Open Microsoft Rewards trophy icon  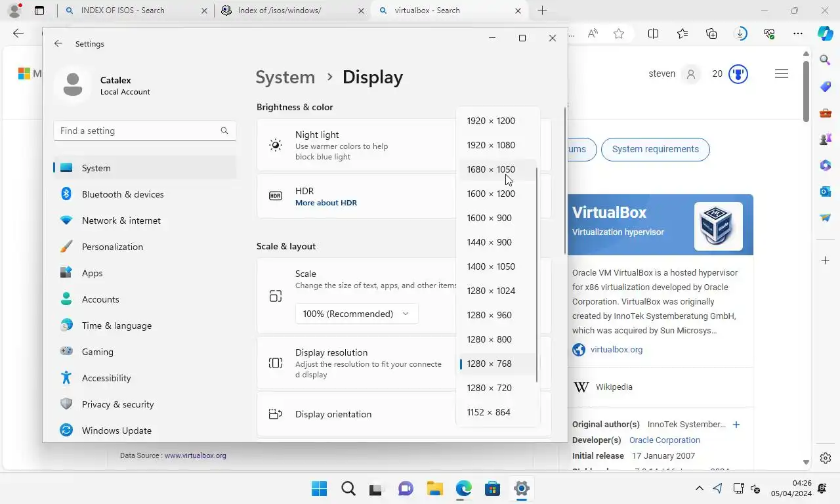point(738,74)
